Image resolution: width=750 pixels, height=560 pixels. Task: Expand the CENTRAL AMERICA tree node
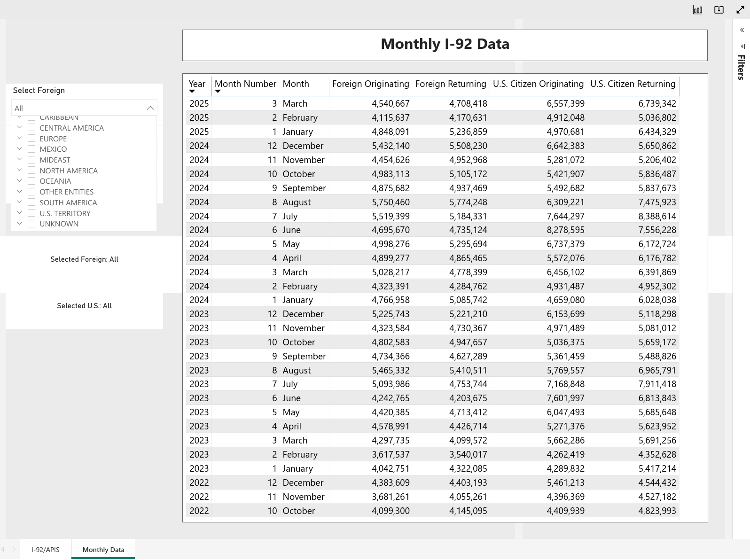(x=19, y=127)
